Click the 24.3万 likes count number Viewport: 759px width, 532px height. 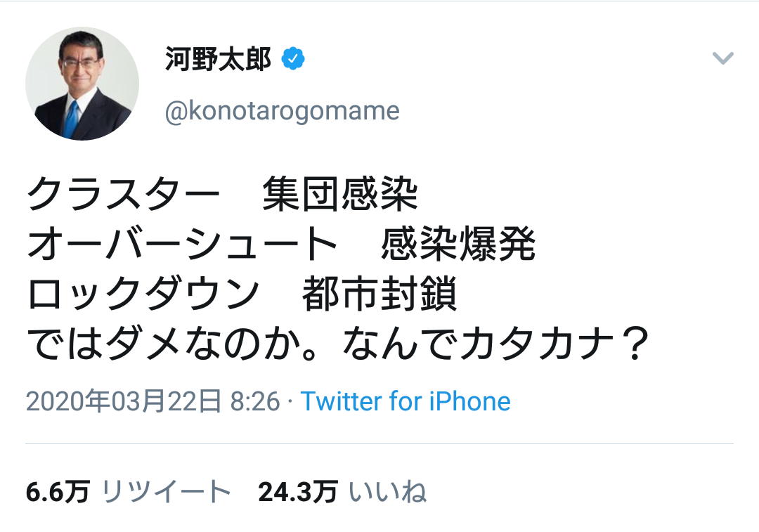[x=298, y=492]
